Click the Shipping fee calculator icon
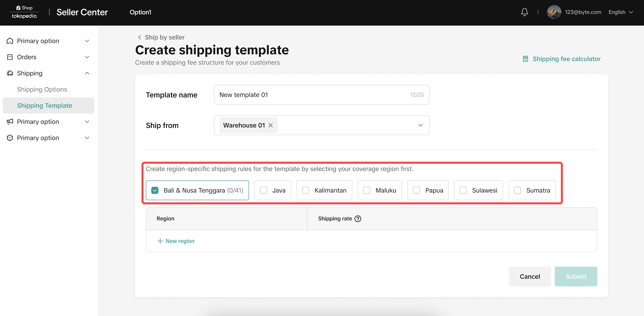644x316 pixels. pos(525,59)
